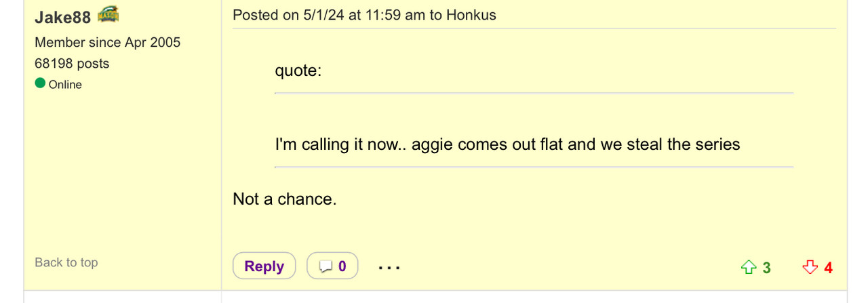Click the 'quote:' label
Image resolution: width=868 pixels, height=303 pixels.
(x=298, y=70)
